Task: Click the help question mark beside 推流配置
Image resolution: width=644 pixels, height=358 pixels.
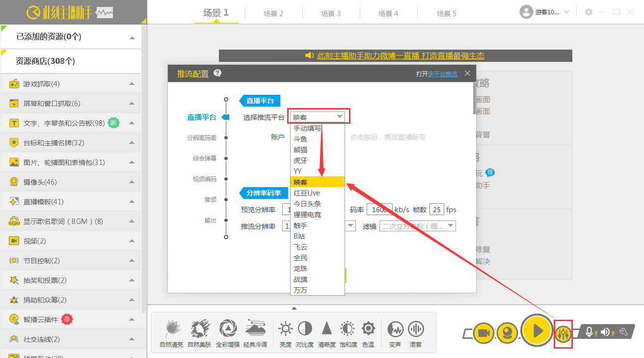Action: click(x=217, y=73)
